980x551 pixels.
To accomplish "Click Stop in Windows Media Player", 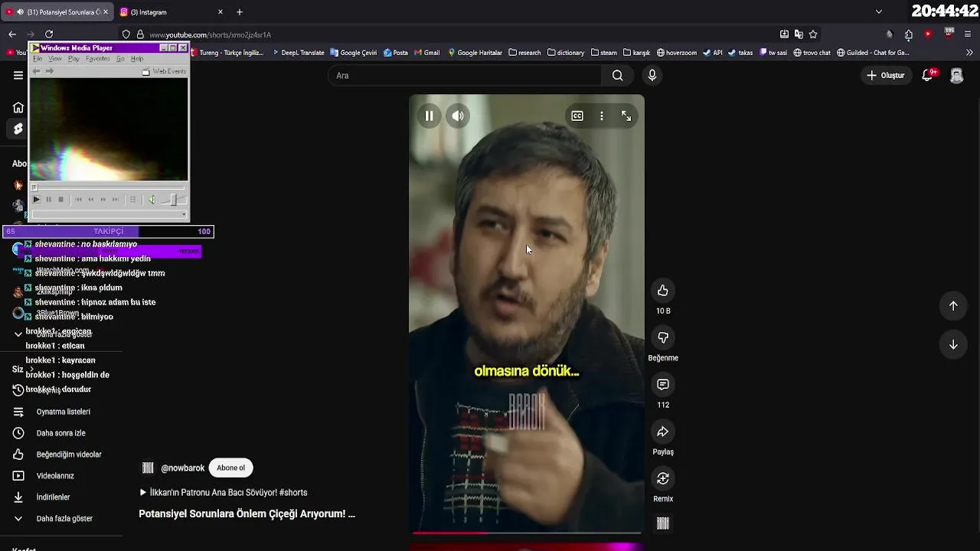I will coord(61,200).
